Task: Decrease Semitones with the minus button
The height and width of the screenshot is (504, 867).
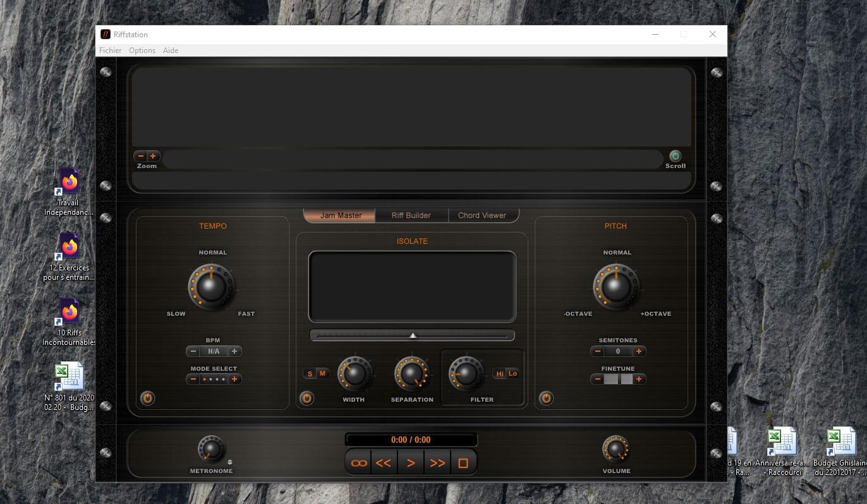Action: tap(598, 351)
